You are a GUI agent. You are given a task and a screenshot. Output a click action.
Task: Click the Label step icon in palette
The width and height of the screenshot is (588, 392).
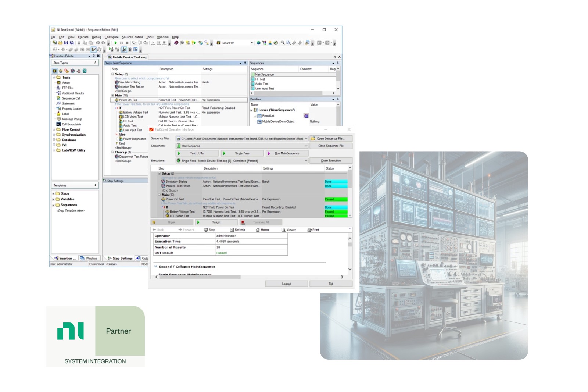point(58,114)
